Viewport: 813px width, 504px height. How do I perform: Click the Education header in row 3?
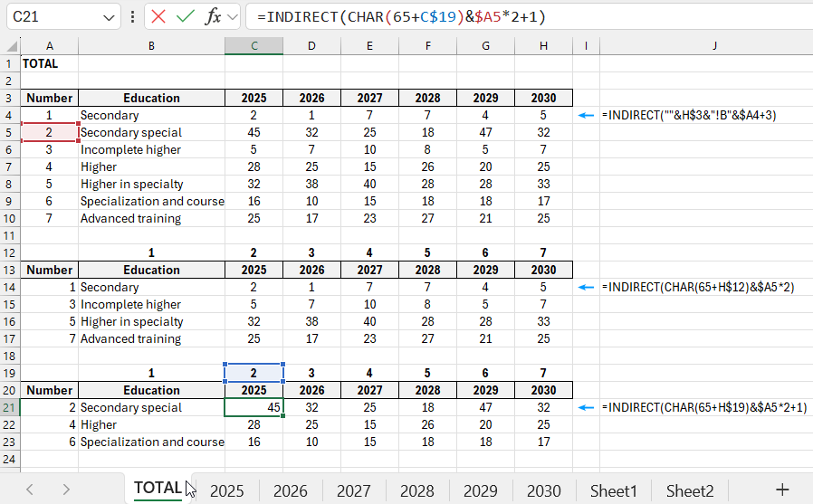(151, 98)
